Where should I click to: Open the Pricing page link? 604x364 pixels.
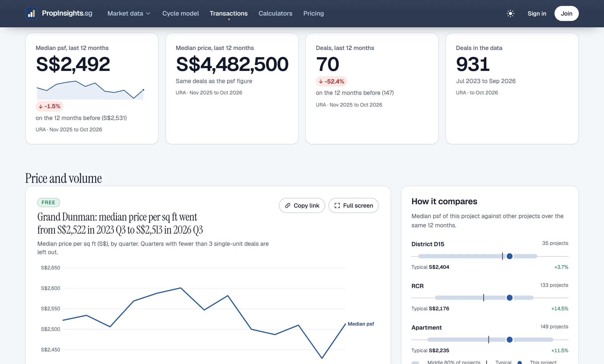pyautogui.click(x=313, y=13)
